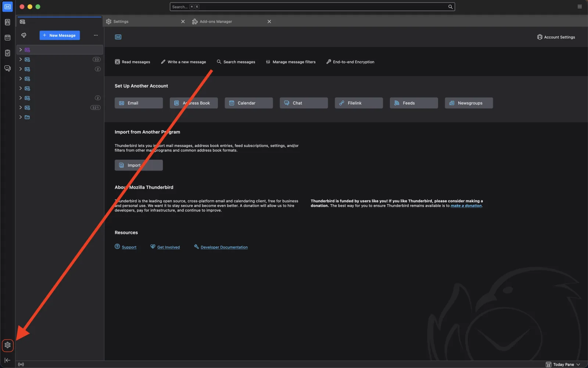
Task: Open the Developer Documentation link
Action: [224, 247]
